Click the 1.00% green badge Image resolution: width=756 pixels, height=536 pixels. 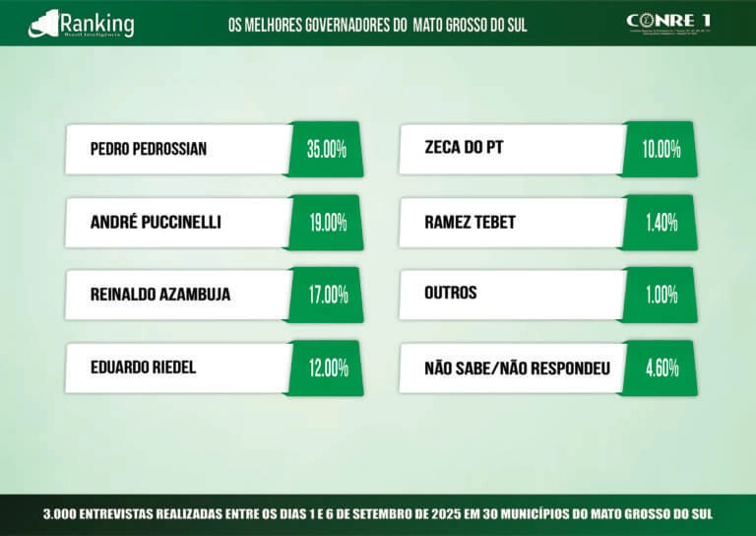pyautogui.click(x=661, y=295)
